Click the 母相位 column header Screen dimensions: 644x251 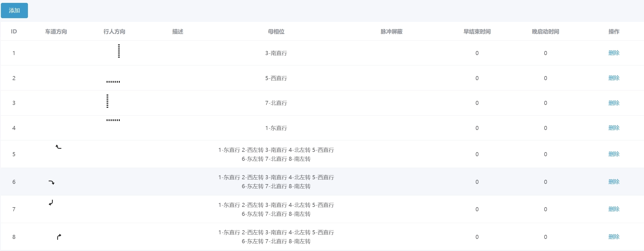pyautogui.click(x=276, y=31)
